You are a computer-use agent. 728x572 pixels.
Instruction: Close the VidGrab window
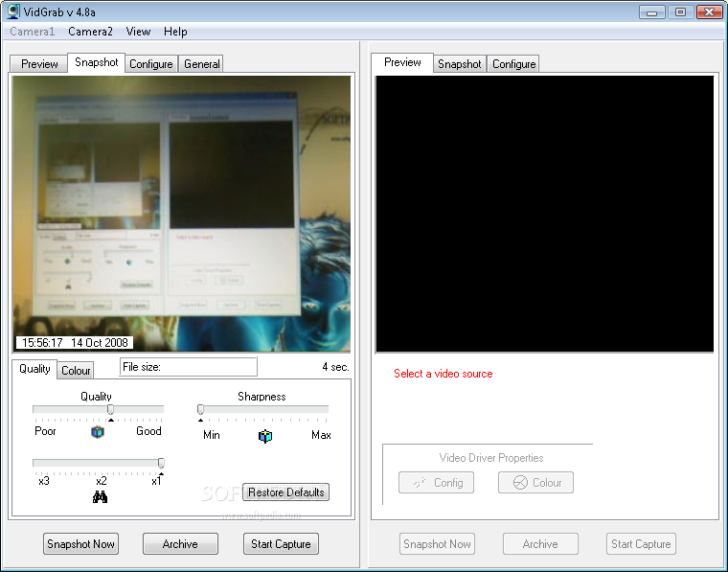coord(710,12)
